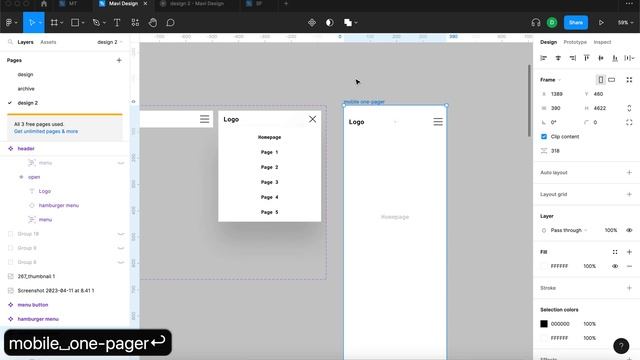Screen dimensions: 640x360
Task: Click close X in open menu frame
Action: point(312,119)
